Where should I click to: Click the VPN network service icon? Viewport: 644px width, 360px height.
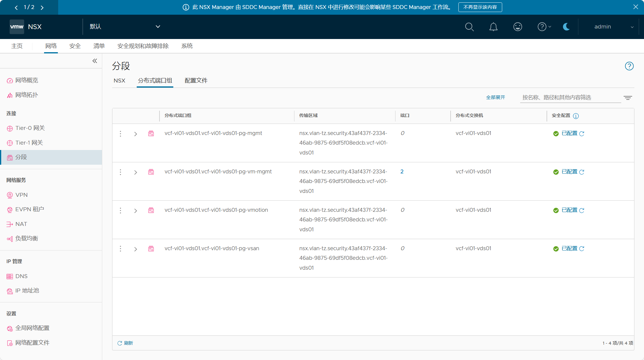[9, 195]
